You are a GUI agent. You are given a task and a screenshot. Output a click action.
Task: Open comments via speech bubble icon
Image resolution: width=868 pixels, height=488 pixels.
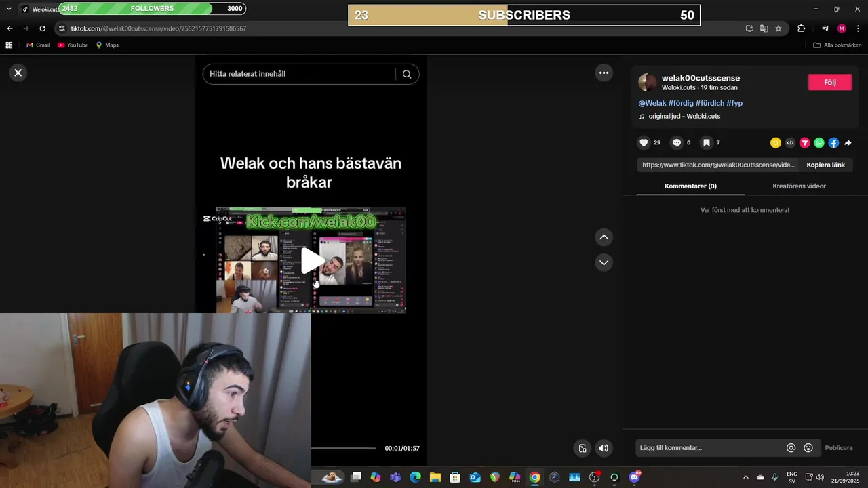(677, 142)
